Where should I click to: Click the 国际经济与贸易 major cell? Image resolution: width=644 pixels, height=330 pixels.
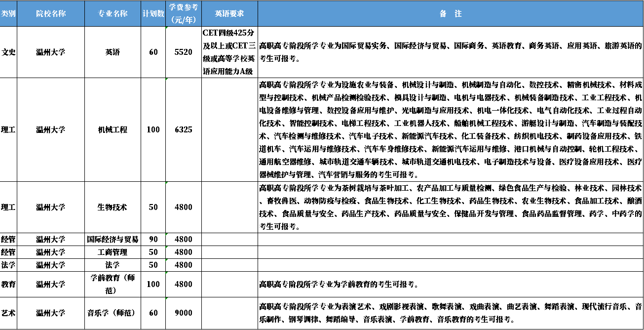[113, 240]
